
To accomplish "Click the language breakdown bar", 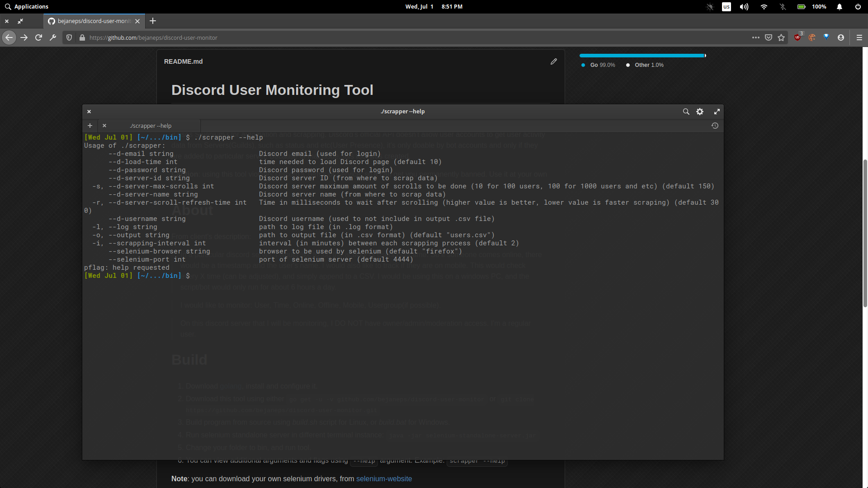I will tap(642, 56).
